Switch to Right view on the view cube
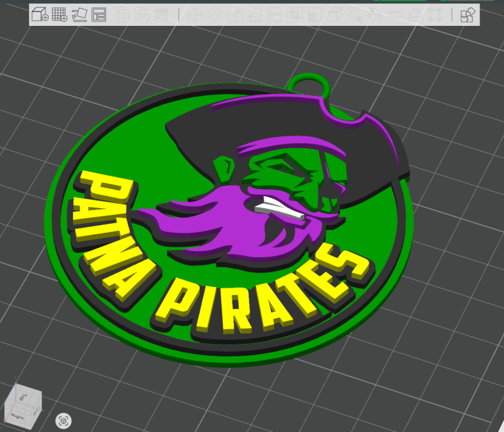504x432 pixels. 18,416
